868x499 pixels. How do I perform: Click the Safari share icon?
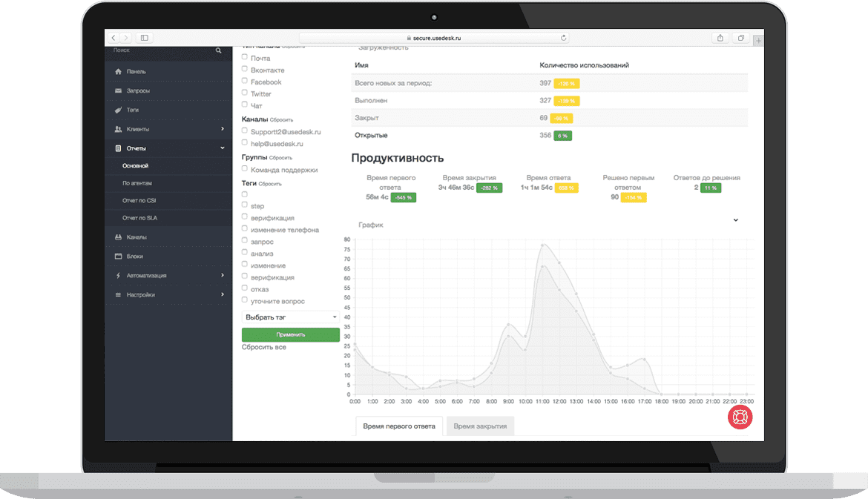[720, 38]
